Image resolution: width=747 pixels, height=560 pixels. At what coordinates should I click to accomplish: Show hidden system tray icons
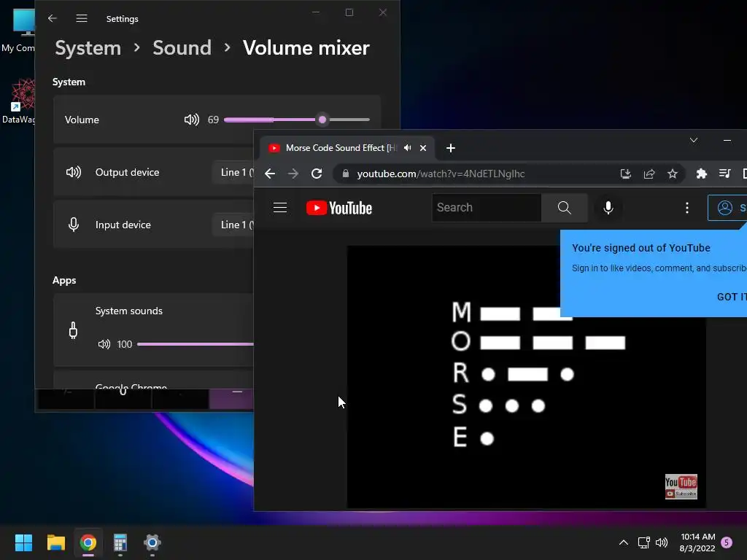623,542
